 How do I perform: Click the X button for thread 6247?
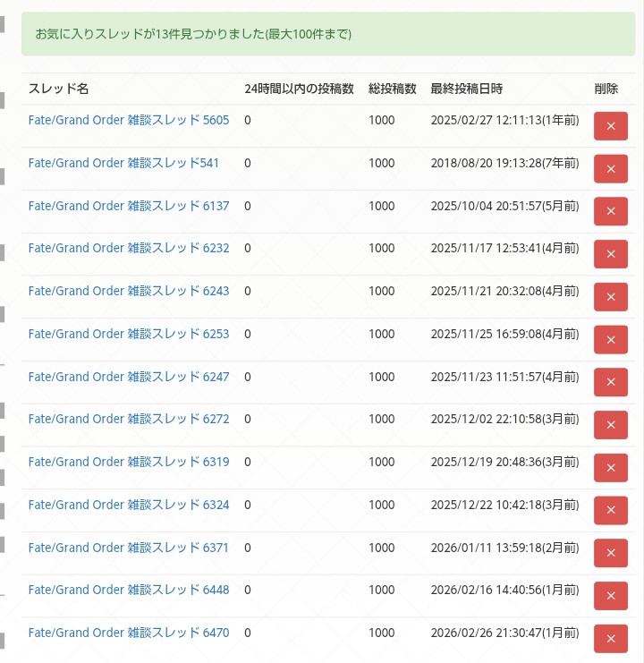tap(610, 382)
